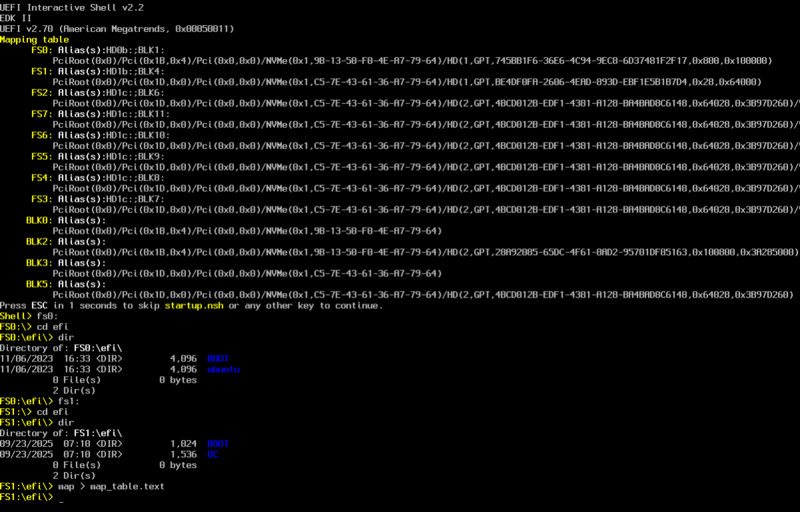Click the BLK2: block device label
This screenshot has width=800, height=512.
coord(39,242)
